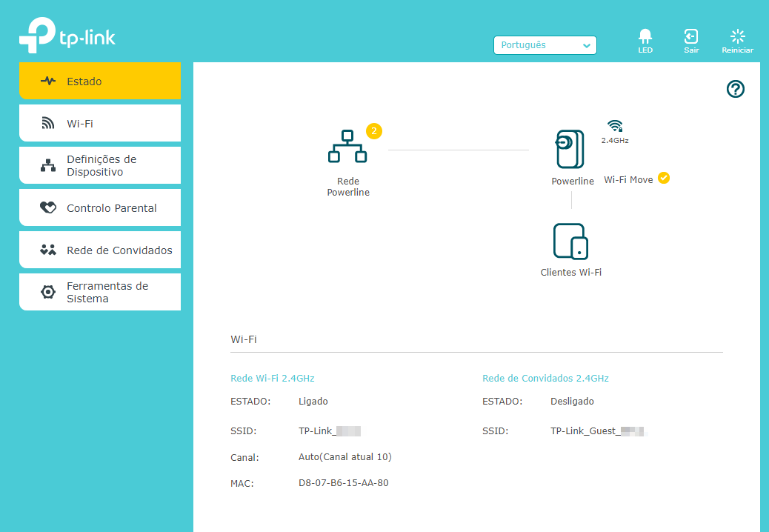Toggle the Wi-Fi Move checkmark
769x532 pixels.
click(664, 179)
